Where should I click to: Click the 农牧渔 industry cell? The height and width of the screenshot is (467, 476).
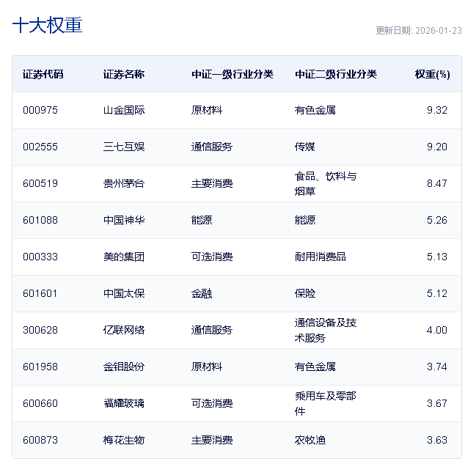tap(310, 441)
